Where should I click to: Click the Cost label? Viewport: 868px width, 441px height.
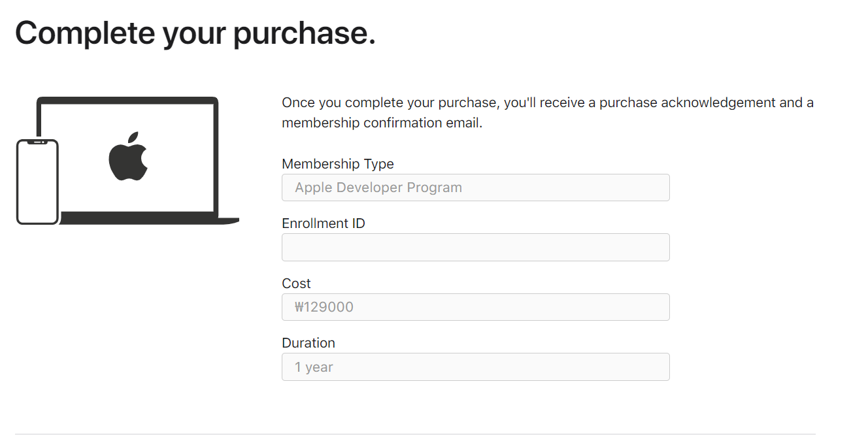pos(296,284)
